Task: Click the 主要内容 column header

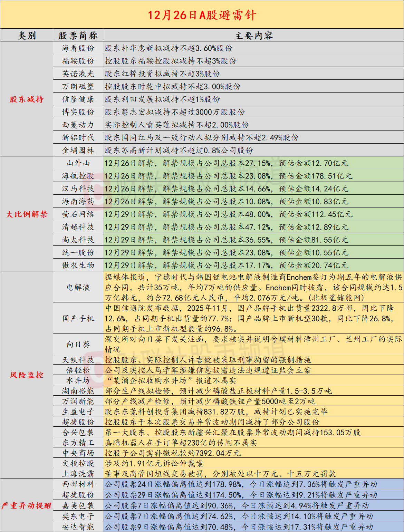Action: (253, 36)
